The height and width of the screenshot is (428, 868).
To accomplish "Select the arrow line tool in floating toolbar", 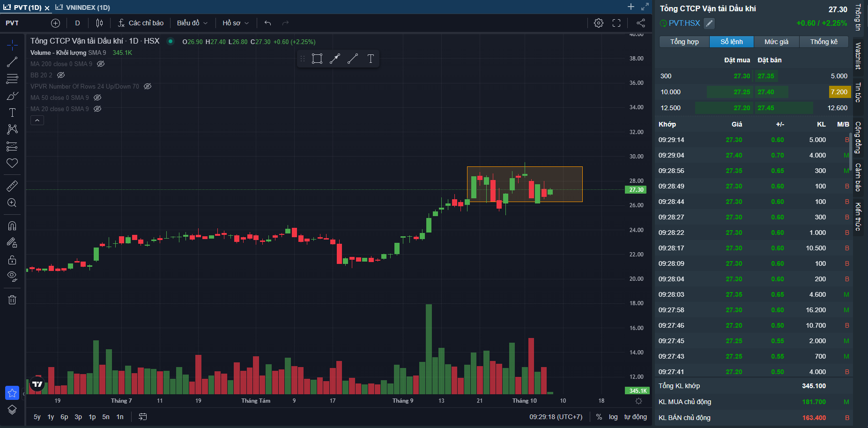I will point(335,59).
